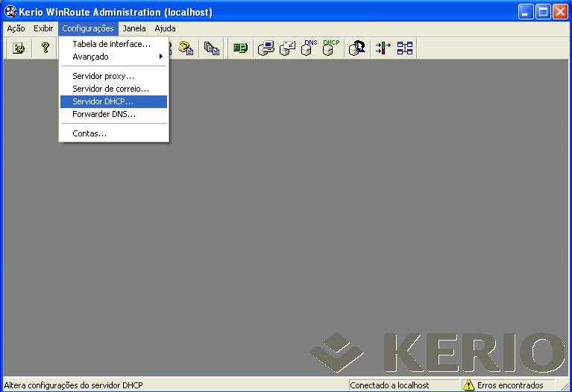Click the connect to host toolbar icon
This screenshot has width=572, height=392.
pyautogui.click(x=19, y=48)
